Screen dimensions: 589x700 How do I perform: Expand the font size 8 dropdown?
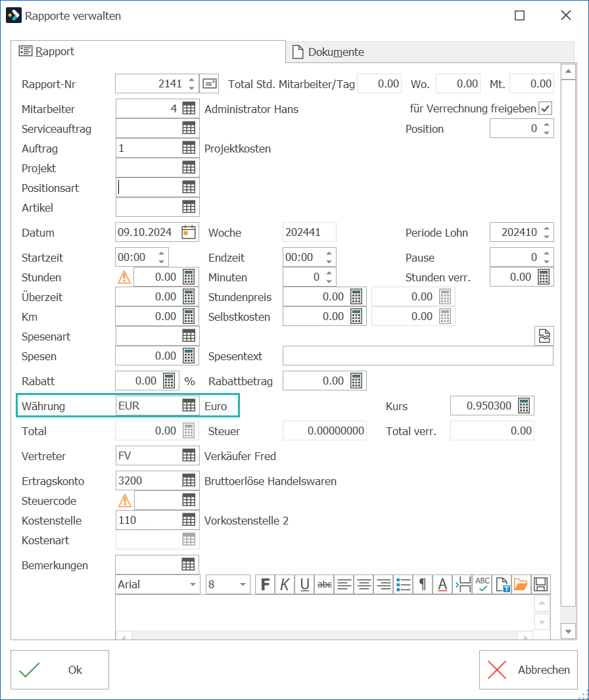click(243, 584)
